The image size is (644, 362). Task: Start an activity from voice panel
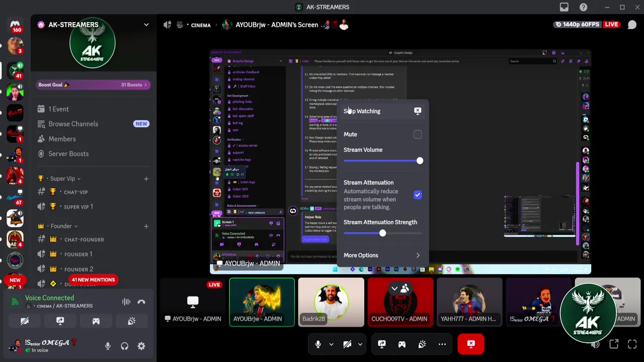pos(96,321)
